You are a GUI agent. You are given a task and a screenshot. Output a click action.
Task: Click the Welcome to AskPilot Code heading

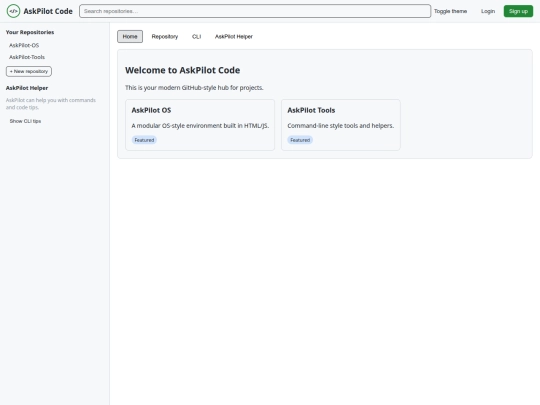(x=183, y=70)
